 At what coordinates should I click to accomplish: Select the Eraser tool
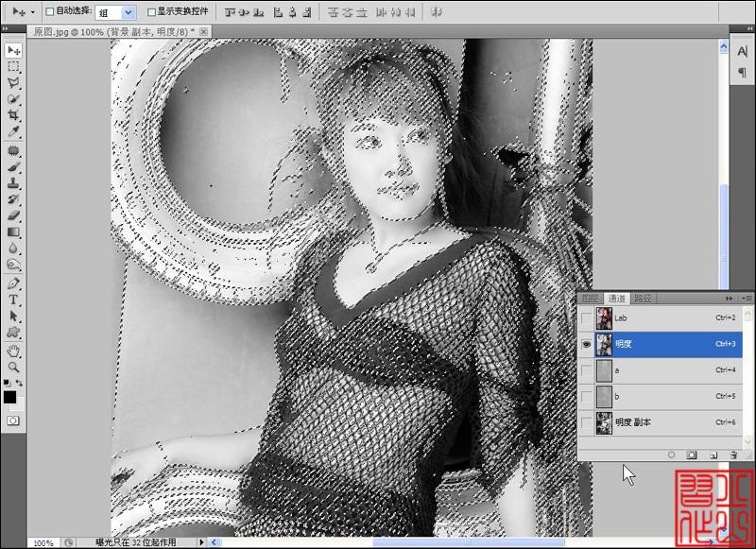click(13, 215)
